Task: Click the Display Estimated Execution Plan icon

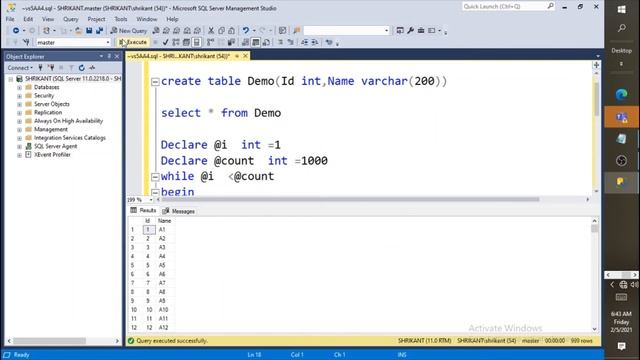Action: 176,42
